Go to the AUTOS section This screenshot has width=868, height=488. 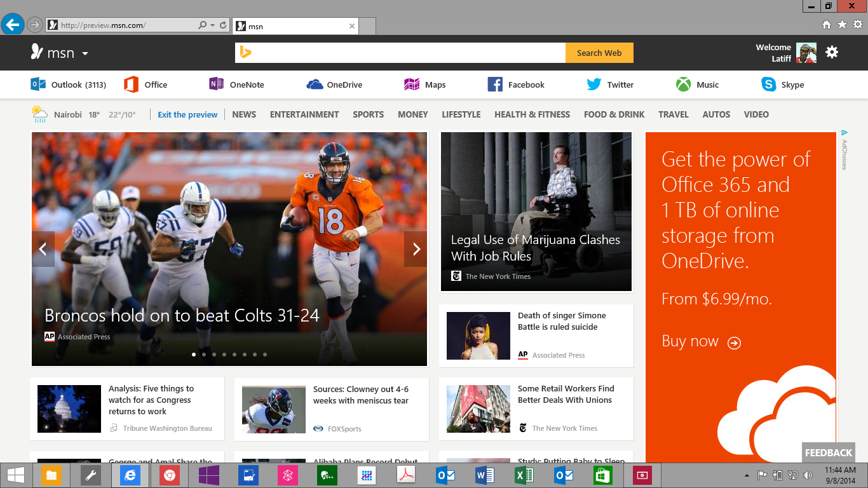tap(716, 114)
